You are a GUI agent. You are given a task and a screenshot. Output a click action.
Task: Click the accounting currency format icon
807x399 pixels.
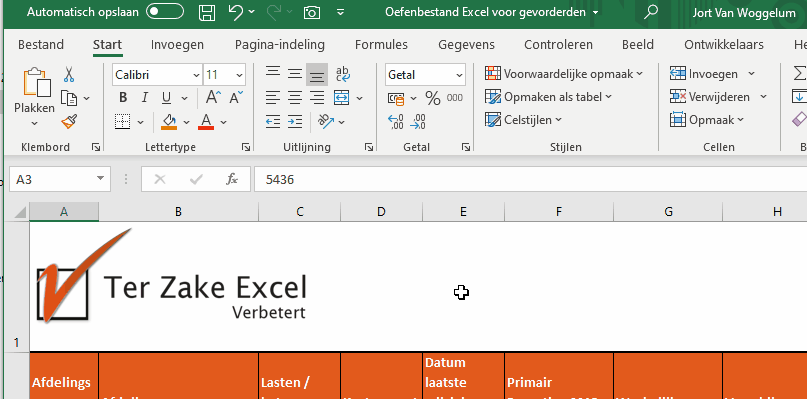(396, 98)
